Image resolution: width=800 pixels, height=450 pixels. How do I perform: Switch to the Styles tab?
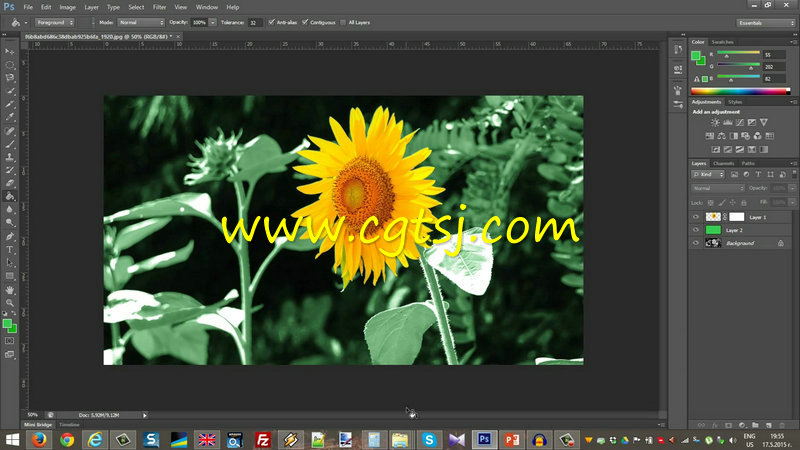pos(735,102)
